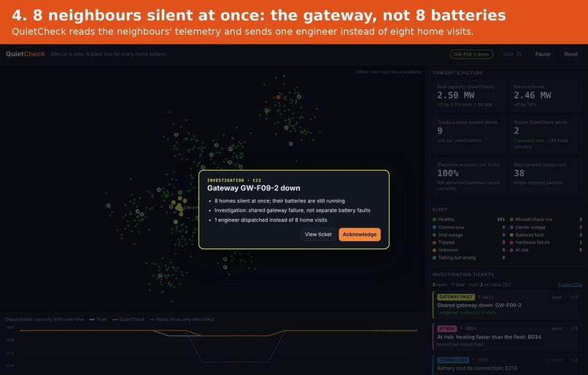The width and height of the screenshot is (588, 375).
Task: Select Carrier outage in fleet legend
Action: 530,227
